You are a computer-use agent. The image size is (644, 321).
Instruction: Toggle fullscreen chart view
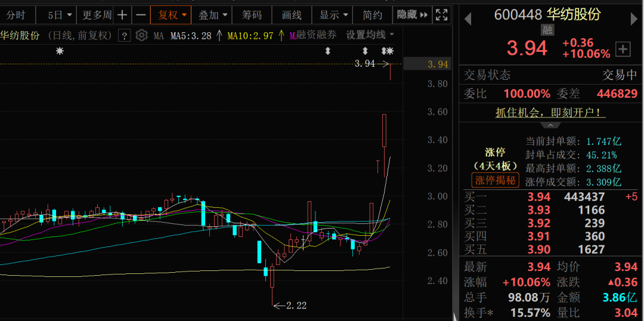[x=441, y=15]
